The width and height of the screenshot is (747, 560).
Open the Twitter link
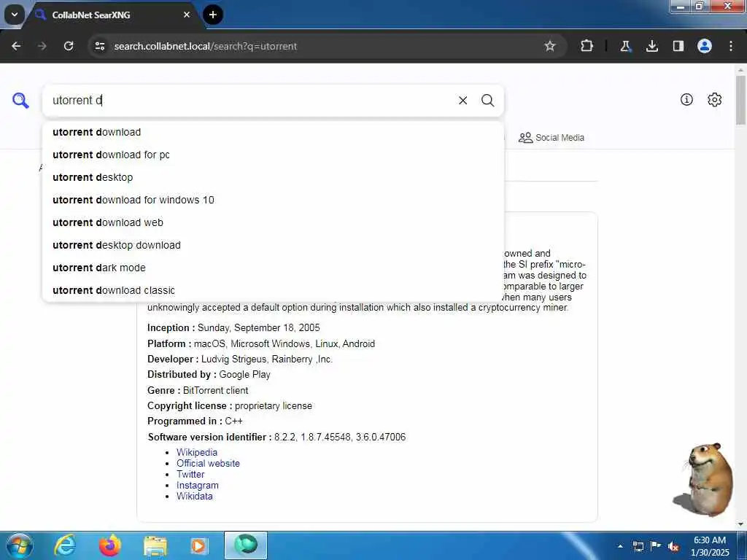coord(190,474)
